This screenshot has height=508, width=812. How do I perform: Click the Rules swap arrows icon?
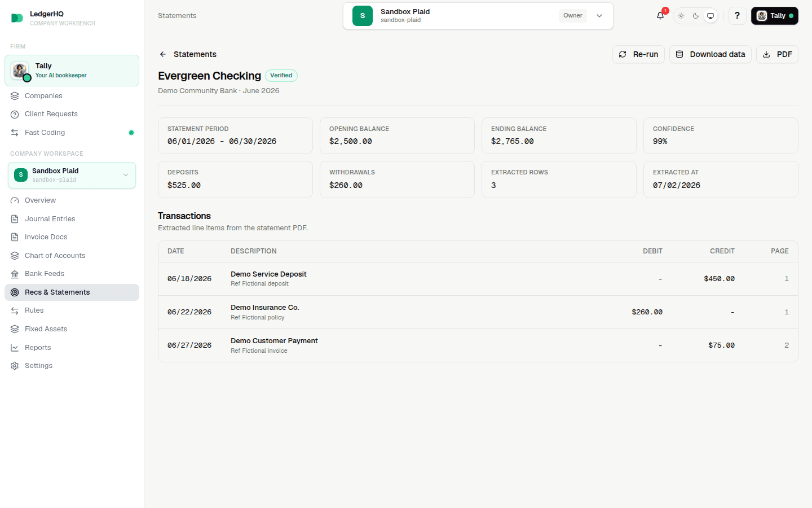point(15,310)
